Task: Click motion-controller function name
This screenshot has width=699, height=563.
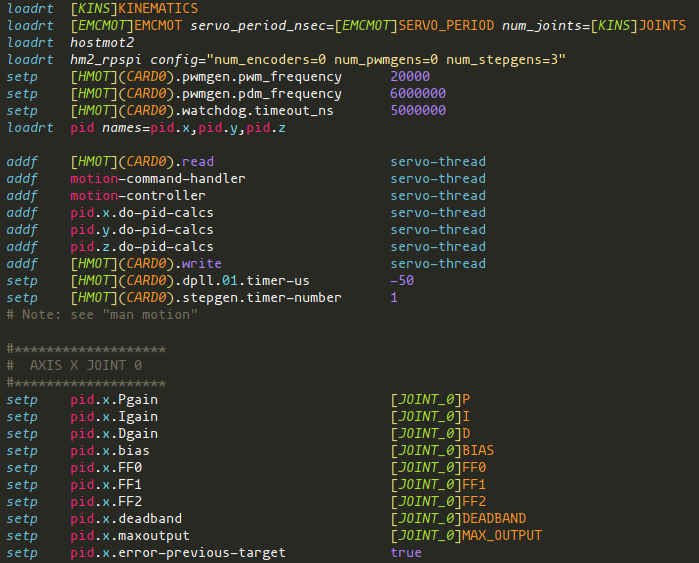Action: [138, 195]
